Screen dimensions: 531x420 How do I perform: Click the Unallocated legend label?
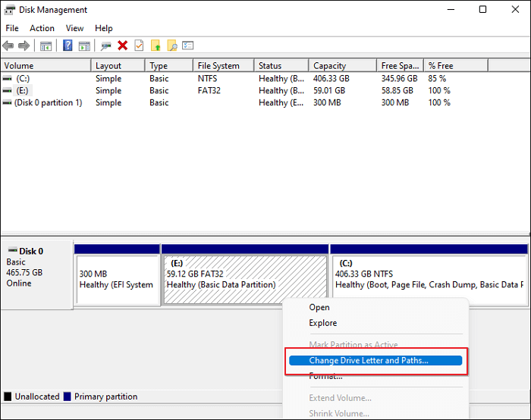pos(37,396)
